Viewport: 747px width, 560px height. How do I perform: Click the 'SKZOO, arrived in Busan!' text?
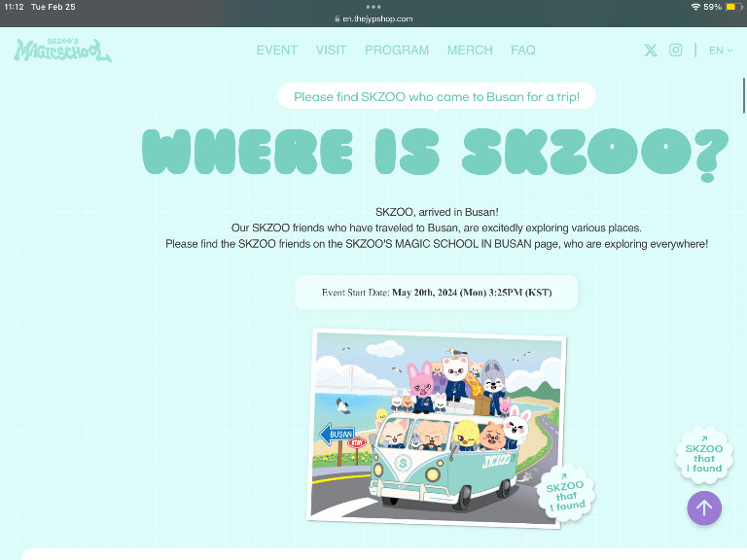[x=437, y=212]
